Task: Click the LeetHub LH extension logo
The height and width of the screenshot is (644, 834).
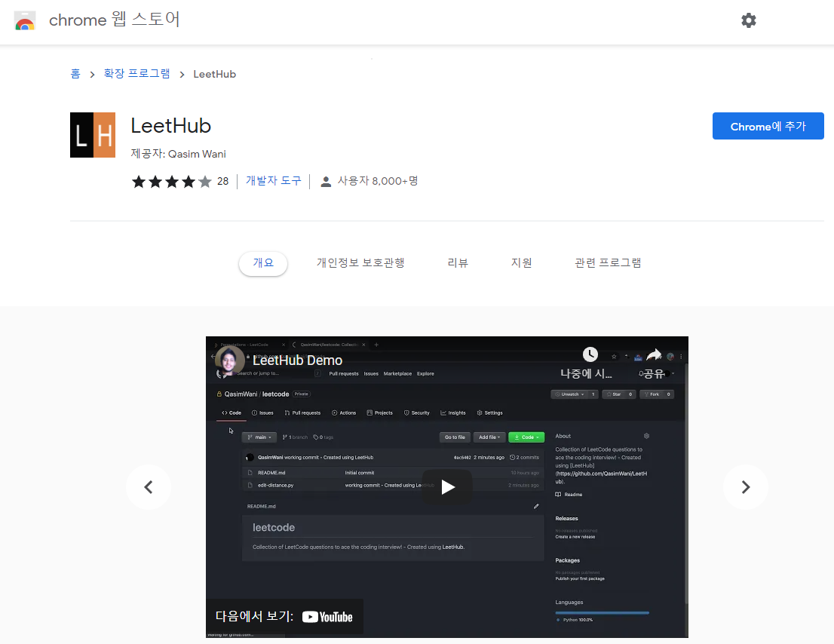Action: [x=93, y=135]
